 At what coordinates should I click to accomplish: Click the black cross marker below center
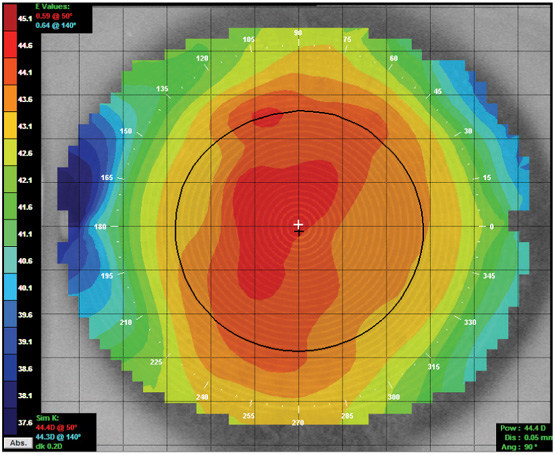coord(299,233)
